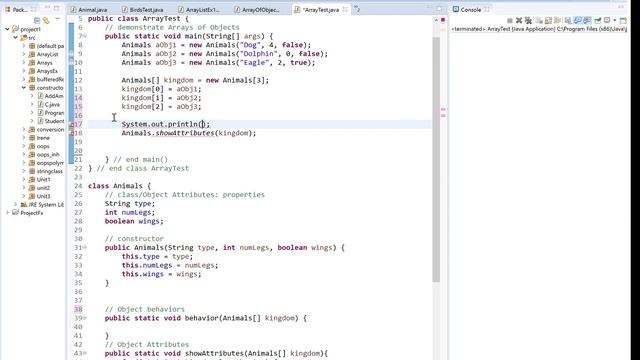The image size is (640, 360).
Task: Click the showAttributes call on line 18
Action: [185, 133]
